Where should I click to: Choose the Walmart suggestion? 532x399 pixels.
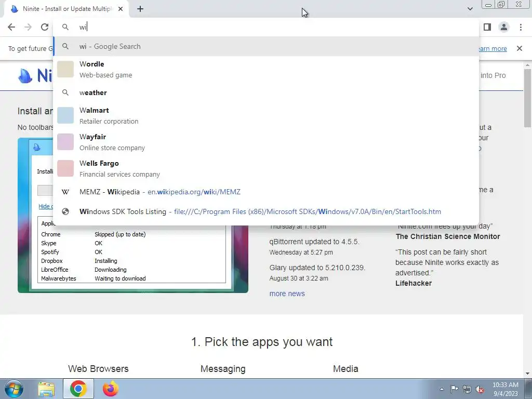tap(266, 115)
